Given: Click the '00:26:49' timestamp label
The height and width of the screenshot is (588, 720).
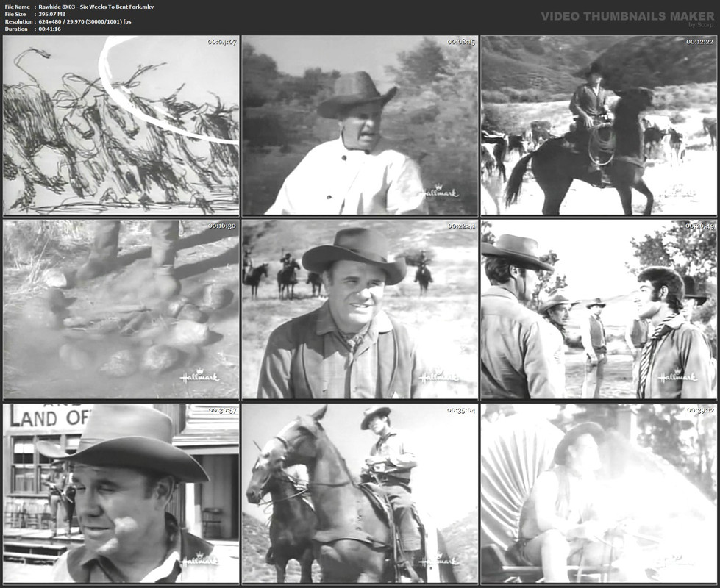Looking at the screenshot, I should pos(700,226).
